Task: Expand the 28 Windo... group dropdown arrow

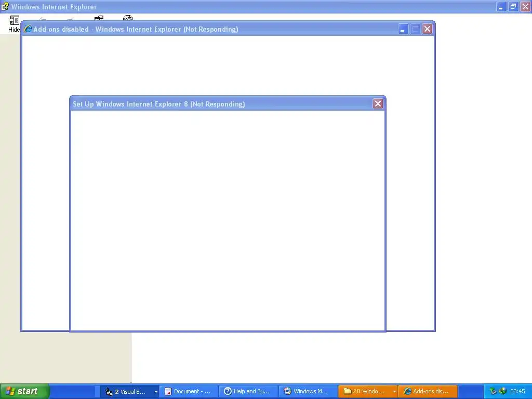Action: 394,392
